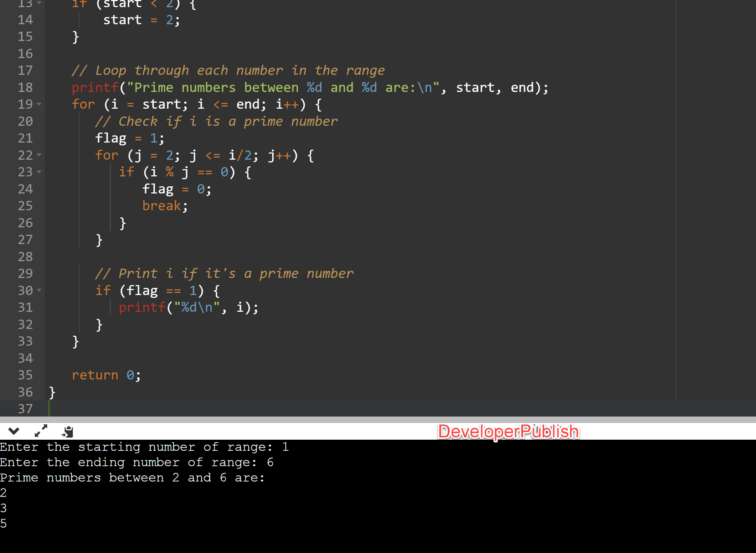Collapse the console panel with the chevron
The width and height of the screenshot is (756, 553).
click(x=14, y=431)
